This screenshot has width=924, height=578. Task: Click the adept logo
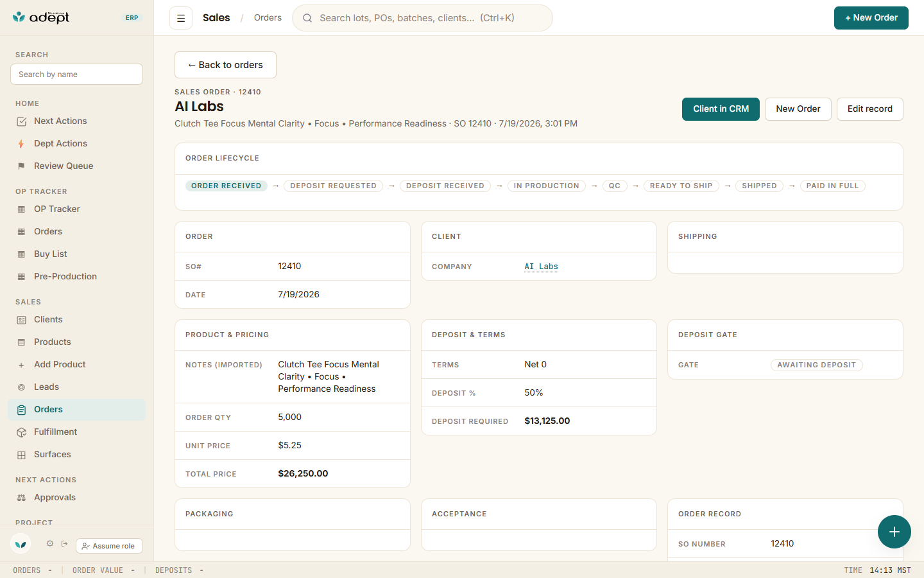point(41,17)
